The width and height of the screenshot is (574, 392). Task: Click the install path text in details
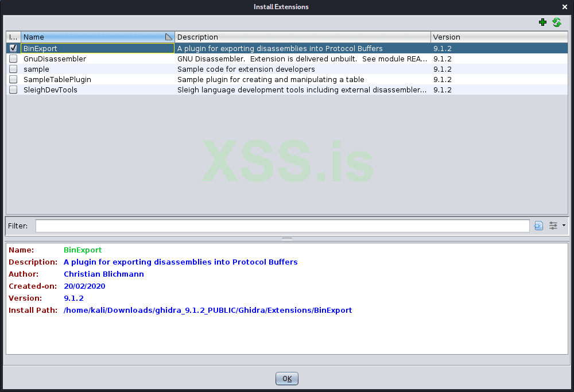(208, 310)
